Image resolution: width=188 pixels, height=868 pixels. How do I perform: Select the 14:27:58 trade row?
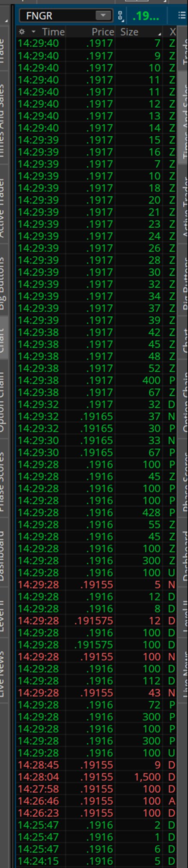click(x=96, y=789)
